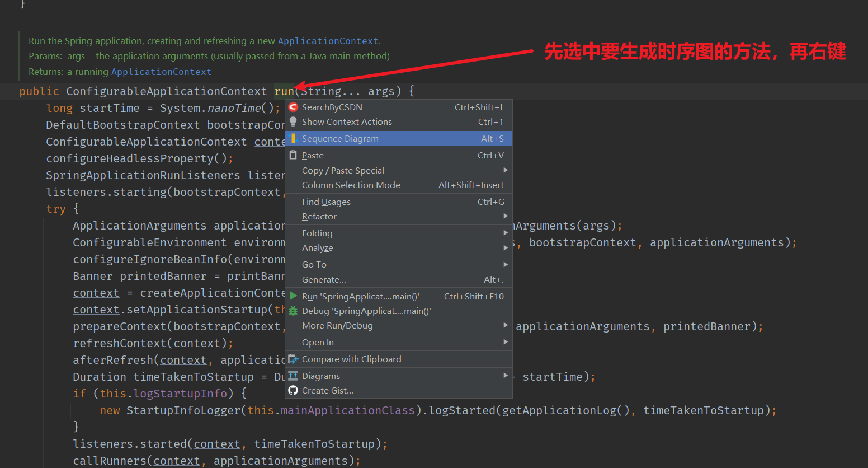Click the startTime variable declaration
This screenshot has width=868, height=468.
pyautogui.click(x=110, y=108)
